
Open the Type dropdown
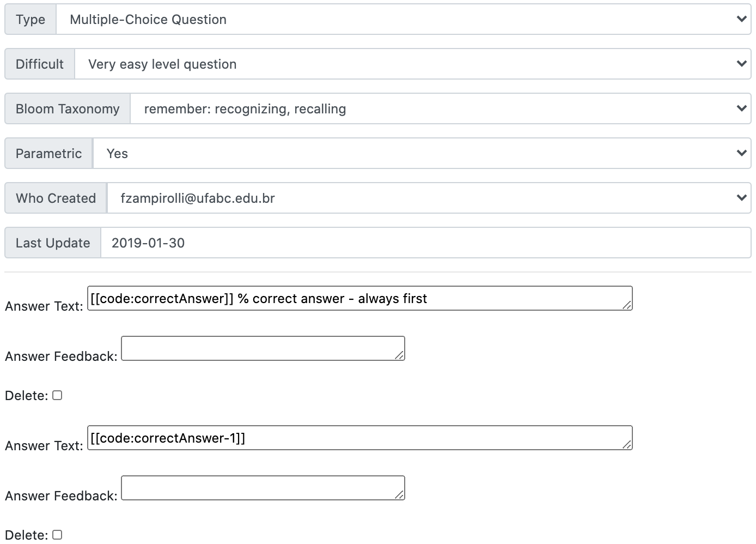(x=403, y=20)
